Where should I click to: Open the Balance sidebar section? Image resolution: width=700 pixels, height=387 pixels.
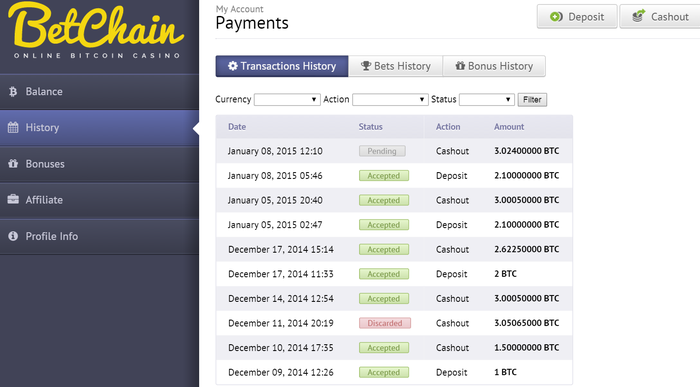tap(99, 92)
